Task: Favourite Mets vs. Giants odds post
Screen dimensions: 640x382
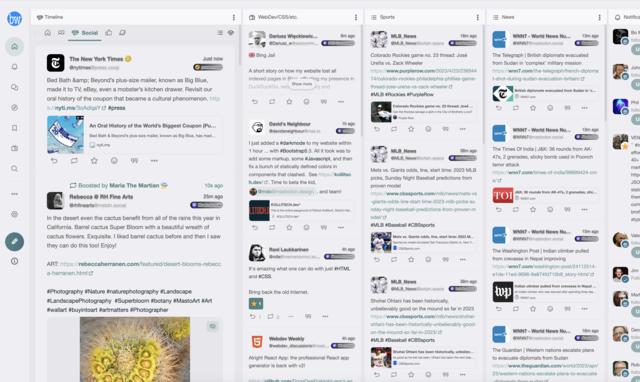Action: coord(411,259)
